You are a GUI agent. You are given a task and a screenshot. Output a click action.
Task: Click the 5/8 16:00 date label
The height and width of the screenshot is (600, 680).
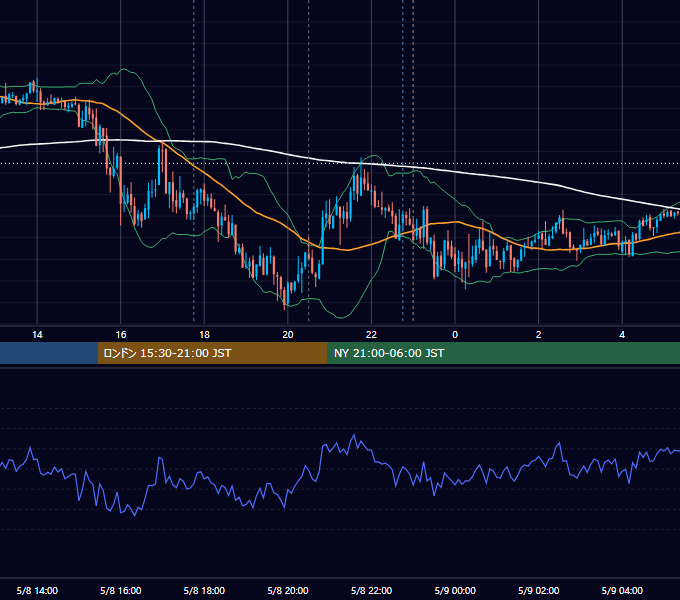[x=121, y=590]
